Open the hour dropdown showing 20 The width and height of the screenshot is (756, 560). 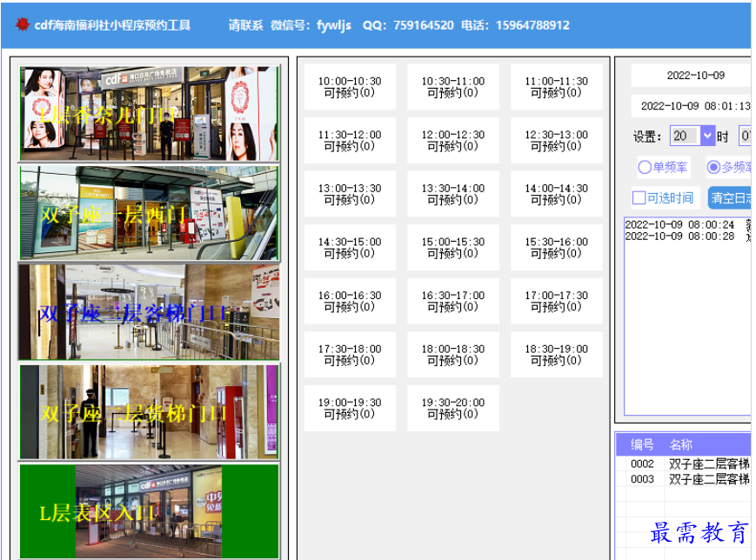(692, 136)
